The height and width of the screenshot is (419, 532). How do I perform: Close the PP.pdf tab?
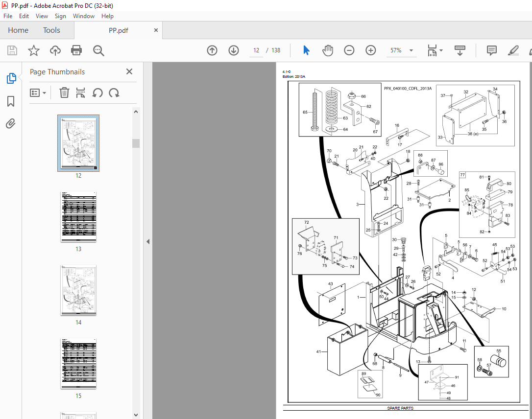(156, 30)
